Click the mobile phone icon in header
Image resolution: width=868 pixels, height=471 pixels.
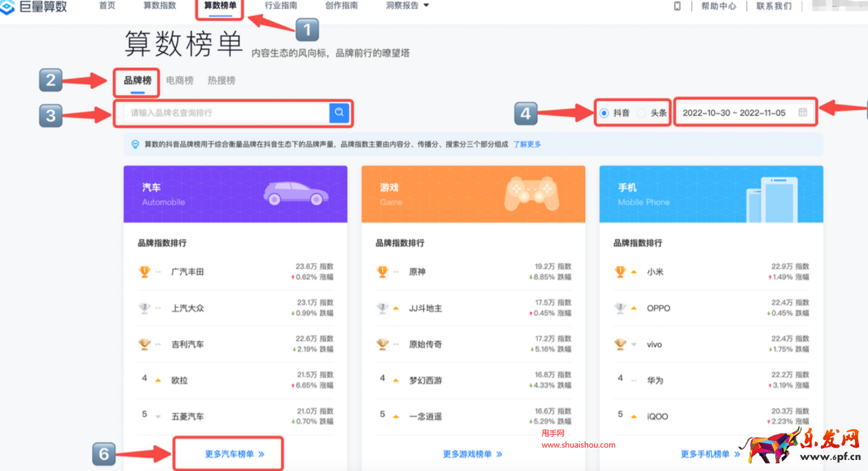point(677,6)
